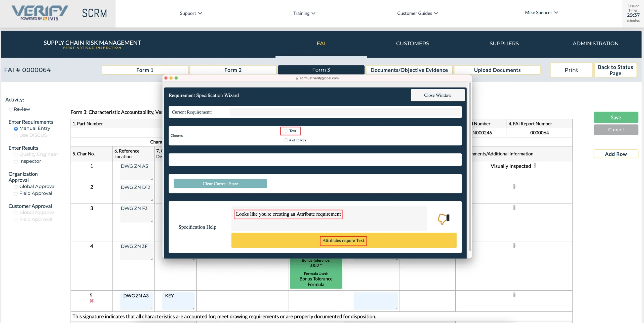
Task: Click the paperclip attachment icon in row 2
Action: pos(514,187)
